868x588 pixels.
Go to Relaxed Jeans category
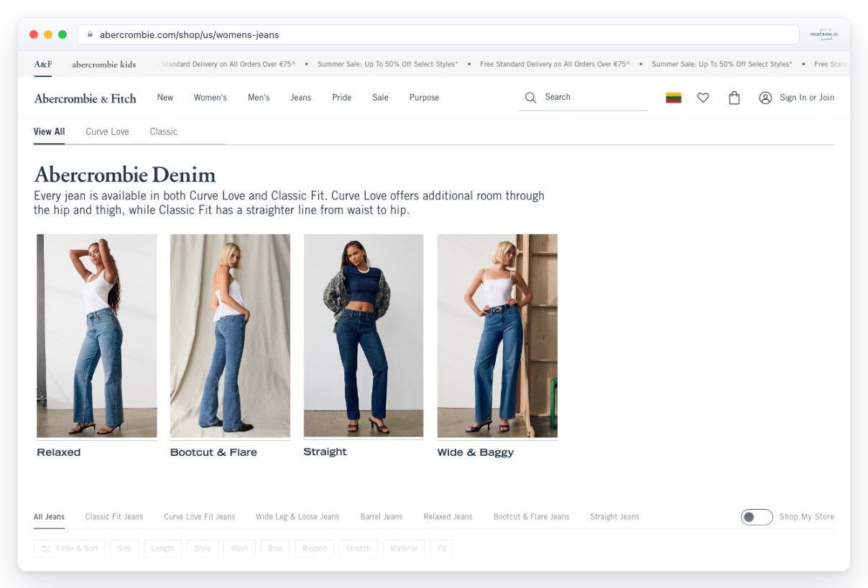[x=448, y=517]
